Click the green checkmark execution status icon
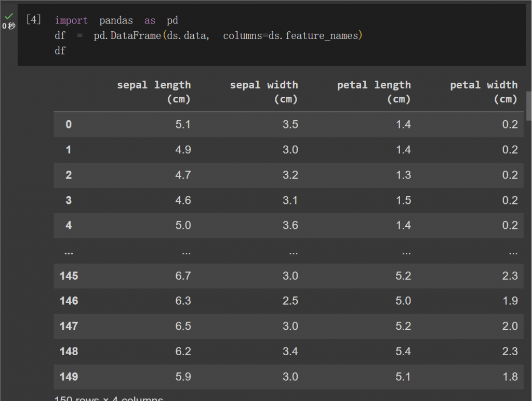This screenshot has width=532, height=401. pyautogui.click(x=9, y=16)
